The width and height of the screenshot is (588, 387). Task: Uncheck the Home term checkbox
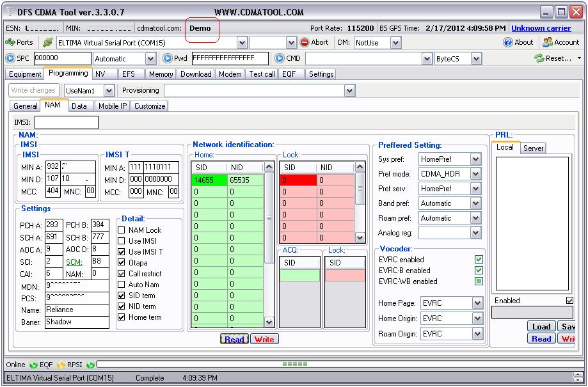pos(122,317)
